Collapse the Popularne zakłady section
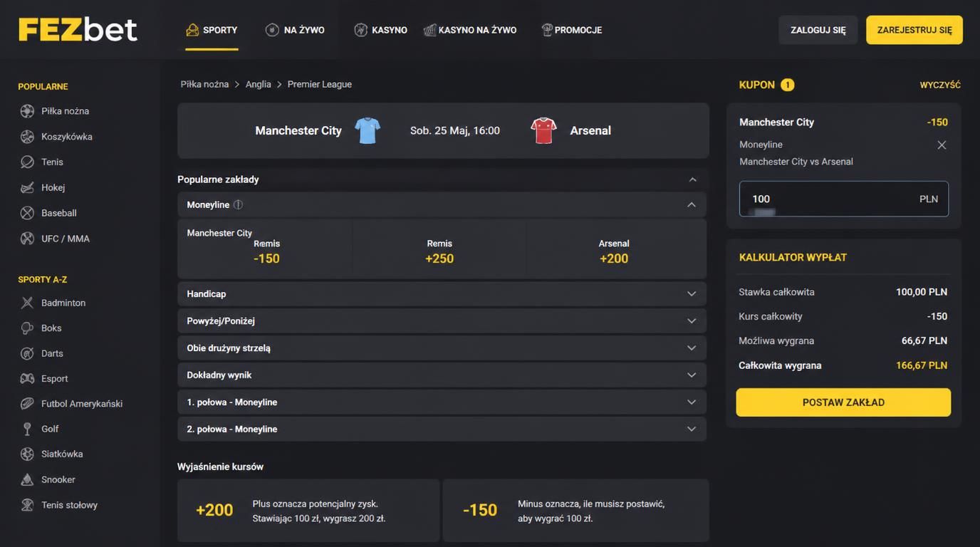Viewport: 980px width, 547px height. (x=692, y=179)
